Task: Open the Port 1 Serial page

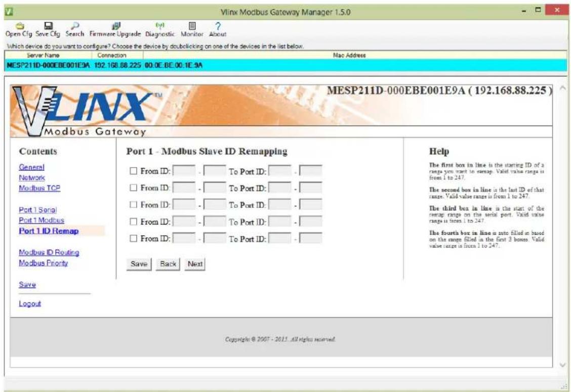Action: pos(38,210)
